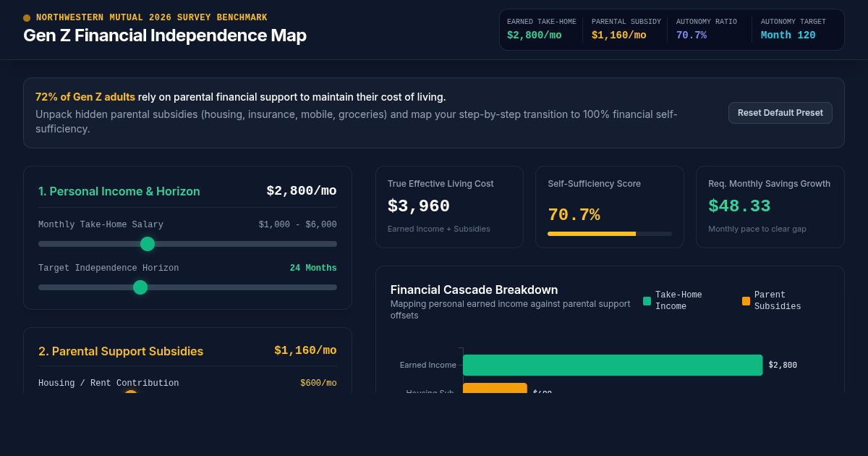Click the $1,000 - $6,000 salary range label
The width and height of the screenshot is (868, 456).
(298, 225)
